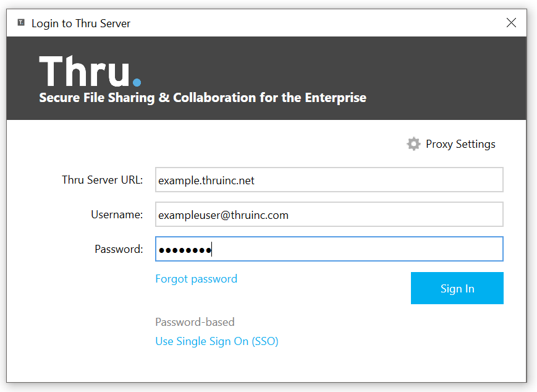Click the Thru Server URL label
The image size is (537, 392).
[x=103, y=180]
